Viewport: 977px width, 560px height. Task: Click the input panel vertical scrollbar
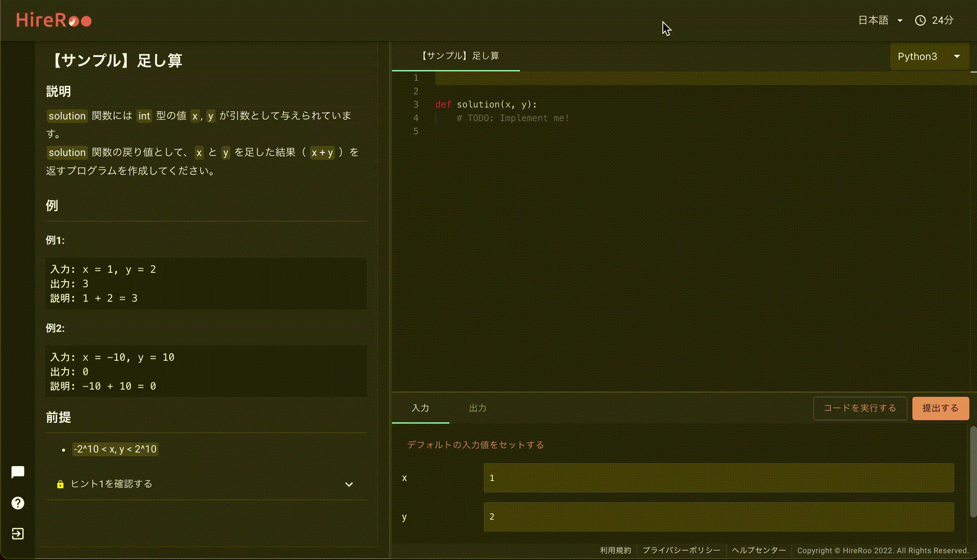(973, 472)
